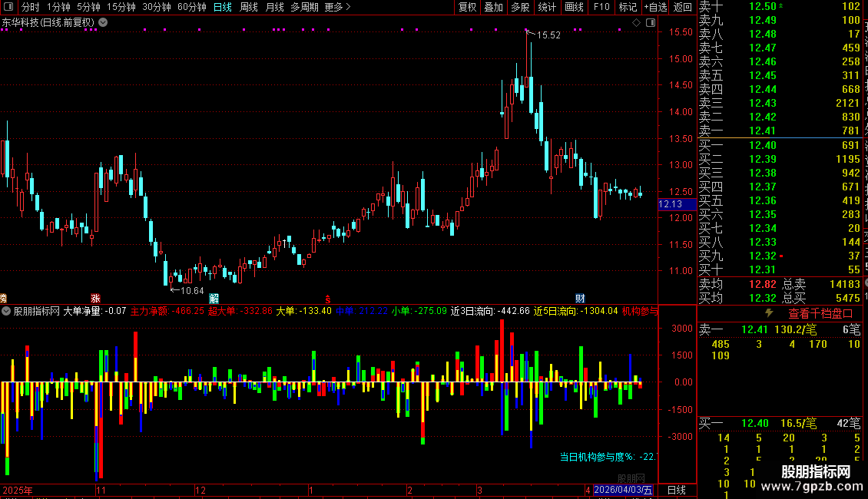Click the 买一 12.40 16.5/笔 detail header
The height and width of the screenshot is (499, 868).
[x=779, y=423]
